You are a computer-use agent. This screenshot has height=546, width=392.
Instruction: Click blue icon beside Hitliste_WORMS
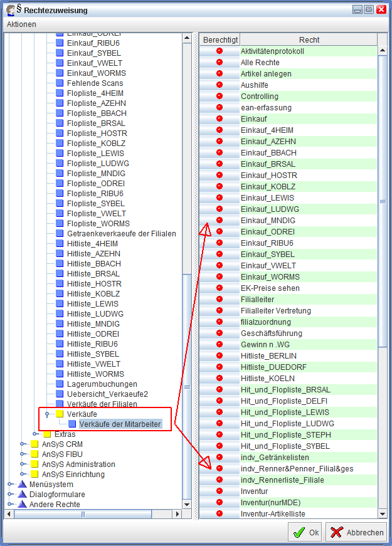coord(60,374)
